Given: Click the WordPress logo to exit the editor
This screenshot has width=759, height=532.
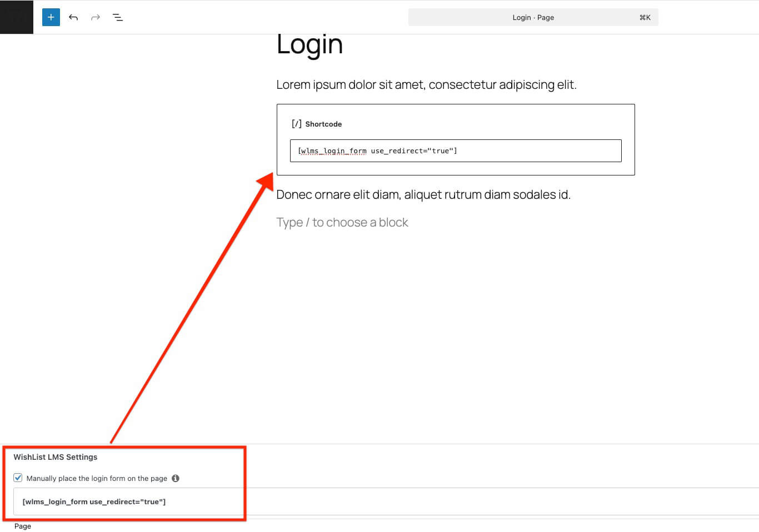Looking at the screenshot, I should [16, 17].
